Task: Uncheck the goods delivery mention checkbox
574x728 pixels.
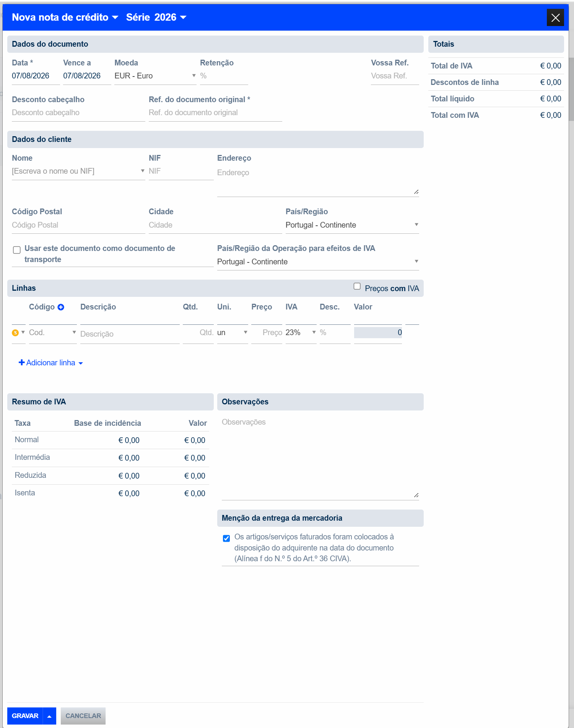Action: click(226, 539)
